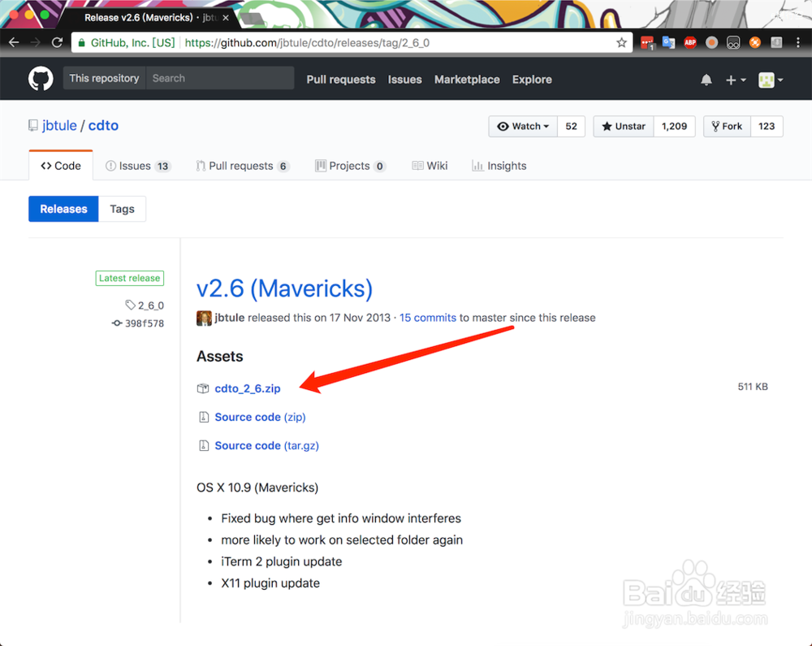Open the Insights tab
This screenshot has height=646, width=812.
[x=499, y=166]
